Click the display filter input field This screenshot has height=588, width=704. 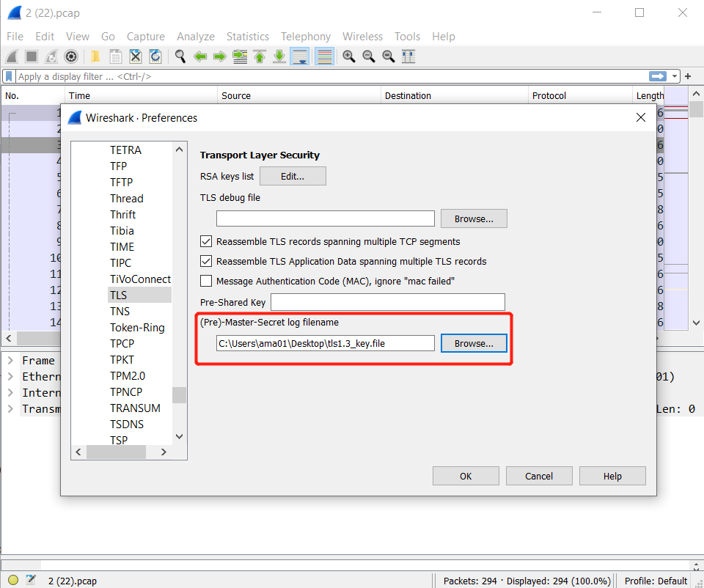pos(332,76)
